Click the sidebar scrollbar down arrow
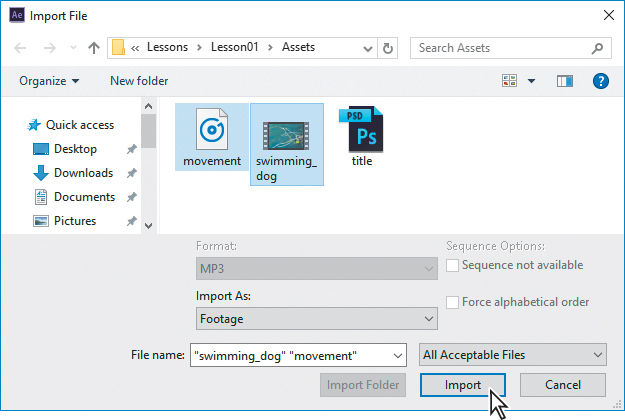This screenshot has width=625, height=420. click(x=148, y=226)
